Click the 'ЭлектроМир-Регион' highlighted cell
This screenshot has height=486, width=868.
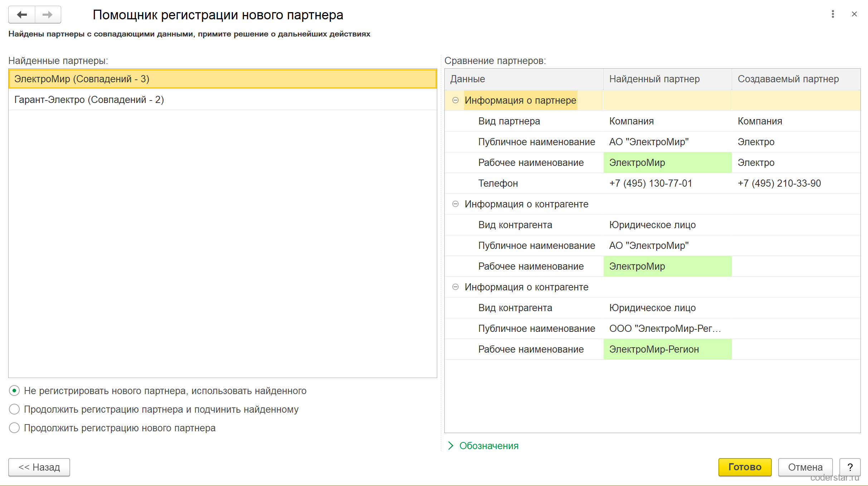pyautogui.click(x=668, y=349)
